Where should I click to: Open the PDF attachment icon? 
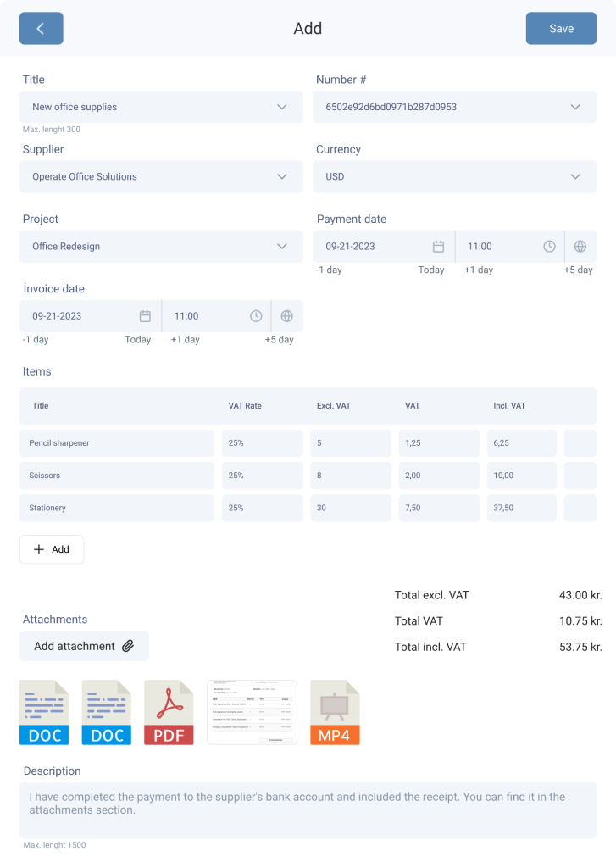pos(169,712)
